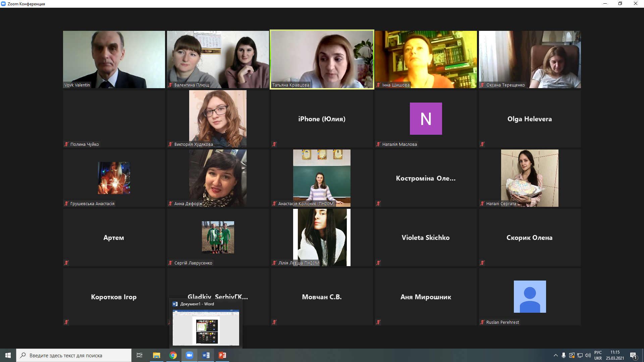
Task: Open clock and date flyout
Action: pos(615,355)
